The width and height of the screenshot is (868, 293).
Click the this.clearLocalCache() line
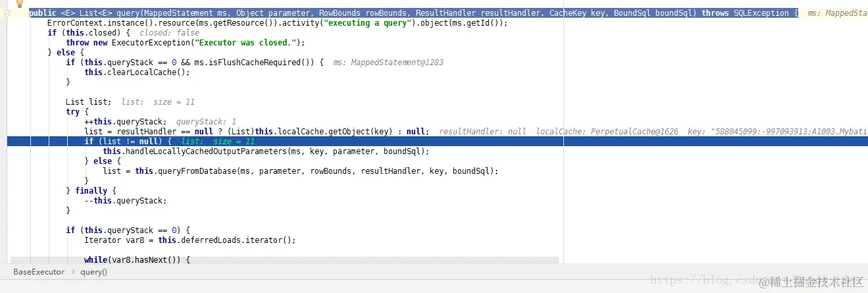137,72
